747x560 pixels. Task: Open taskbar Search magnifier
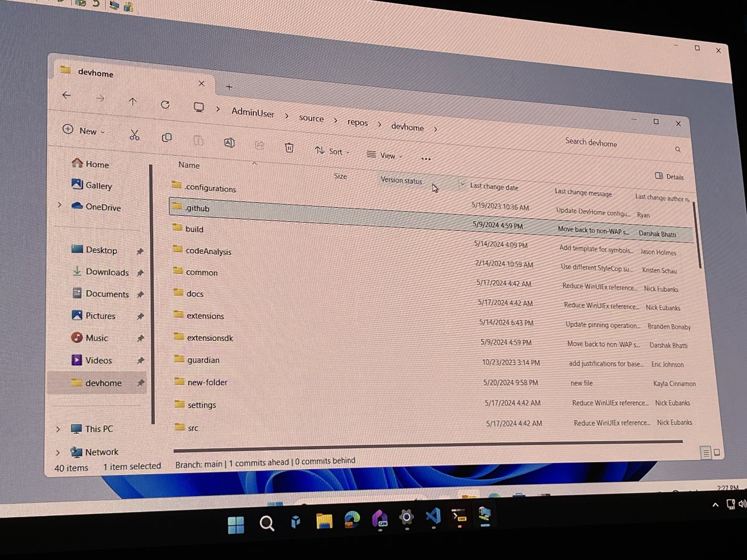pos(266,524)
